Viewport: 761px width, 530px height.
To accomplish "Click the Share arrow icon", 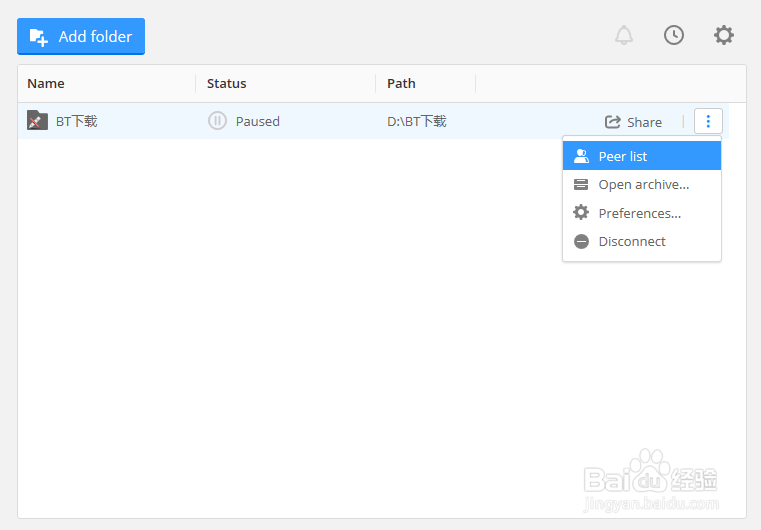I will click(613, 122).
